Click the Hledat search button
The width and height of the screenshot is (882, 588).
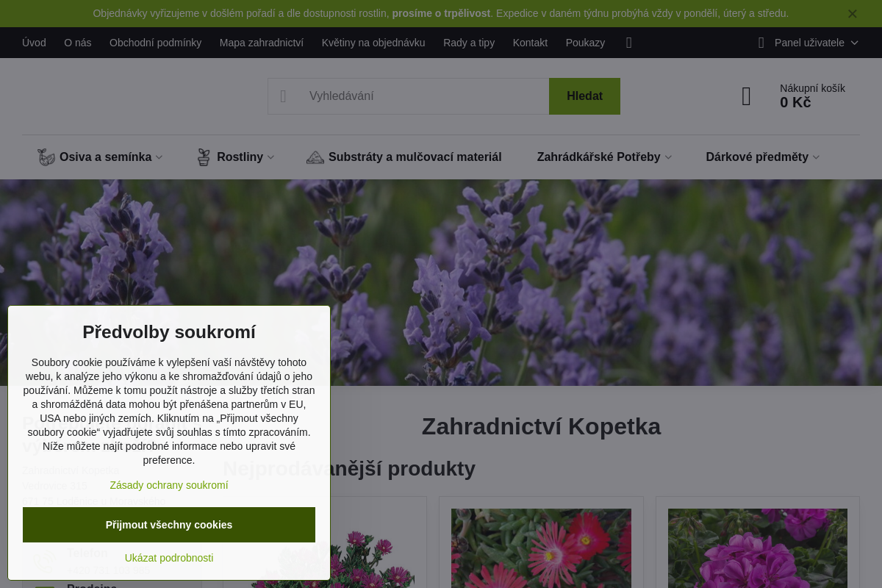point(584,96)
